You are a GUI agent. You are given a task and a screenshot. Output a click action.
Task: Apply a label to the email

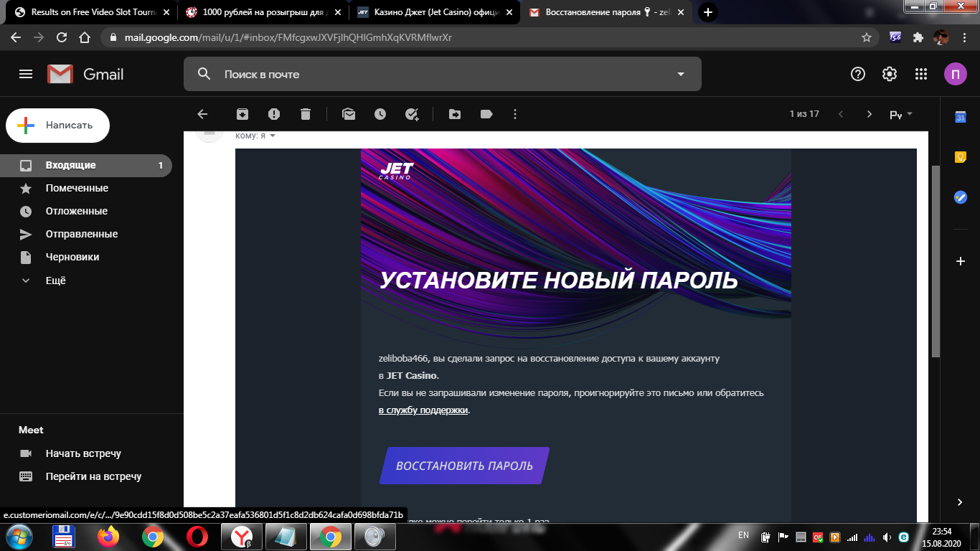pyautogui.click(x=486, y=113)
